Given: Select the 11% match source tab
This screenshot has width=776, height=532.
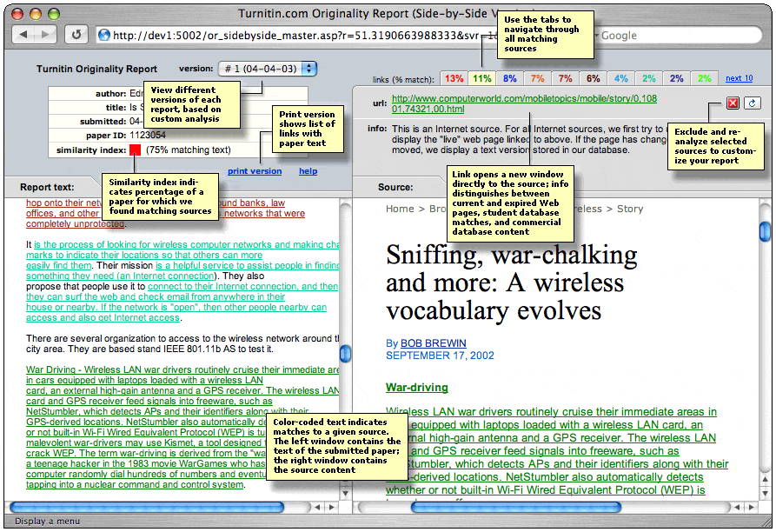Looking at the screenshot, I should pyautogui.click(x=481, y=78).
